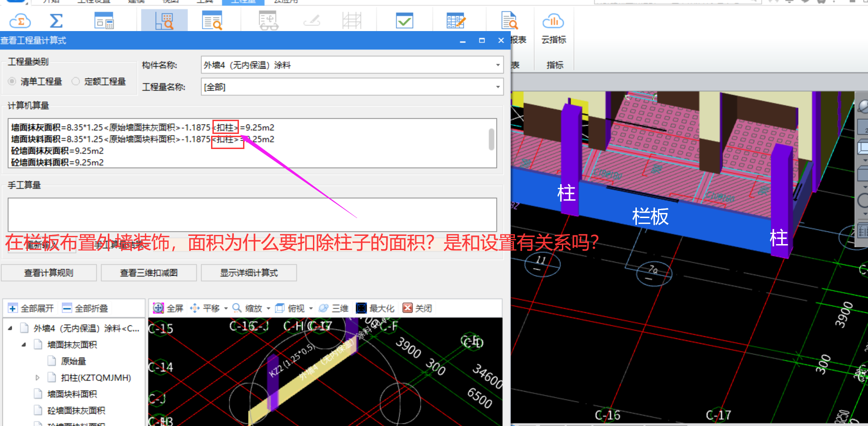
Task: Select the 外墙4 (无内保温) 涂料 root item
Action: click(x=87, y=328)
